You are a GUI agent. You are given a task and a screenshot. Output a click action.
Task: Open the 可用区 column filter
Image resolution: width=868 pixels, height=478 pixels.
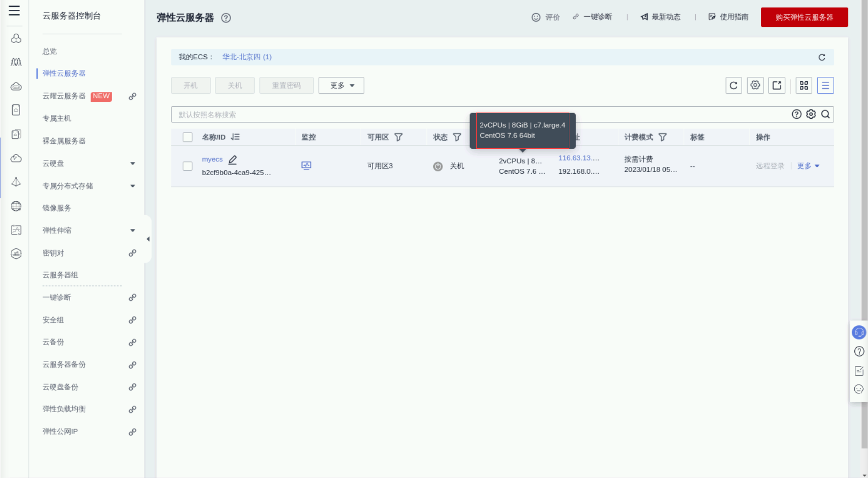pyautogui.click(x=399, y=137)
